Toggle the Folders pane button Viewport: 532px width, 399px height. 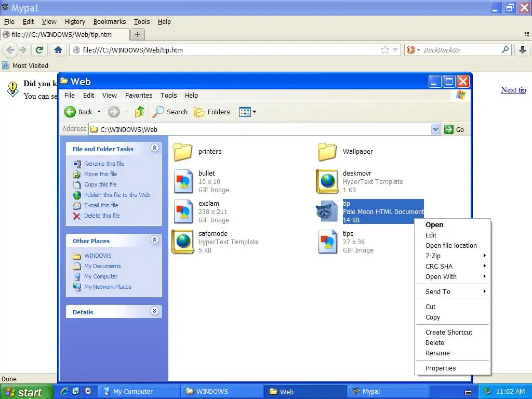[212, 112]
